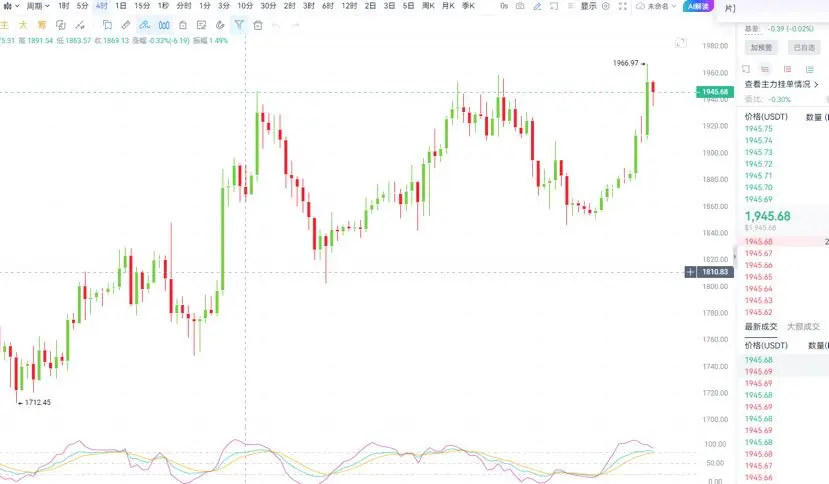Enter fullscreen chart mode
This screenshot has width=829, height=484.
tap(623, 6)
